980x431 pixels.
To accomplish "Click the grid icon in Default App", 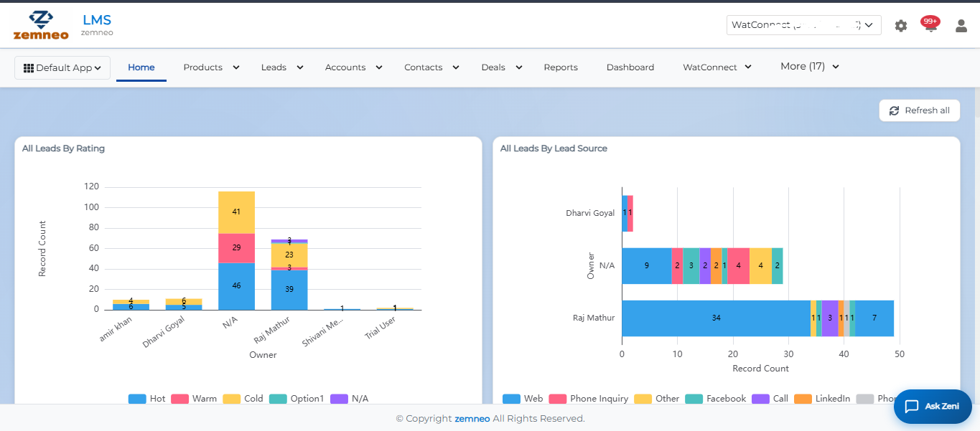I will [29, 67].
